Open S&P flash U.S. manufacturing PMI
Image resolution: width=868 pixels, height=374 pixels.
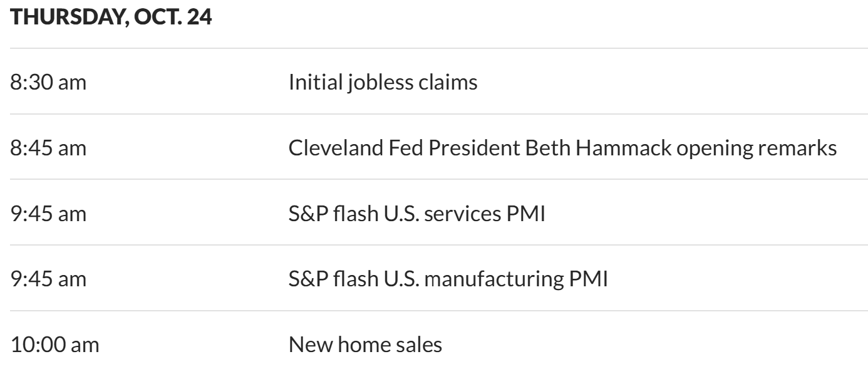pos(448,279)
